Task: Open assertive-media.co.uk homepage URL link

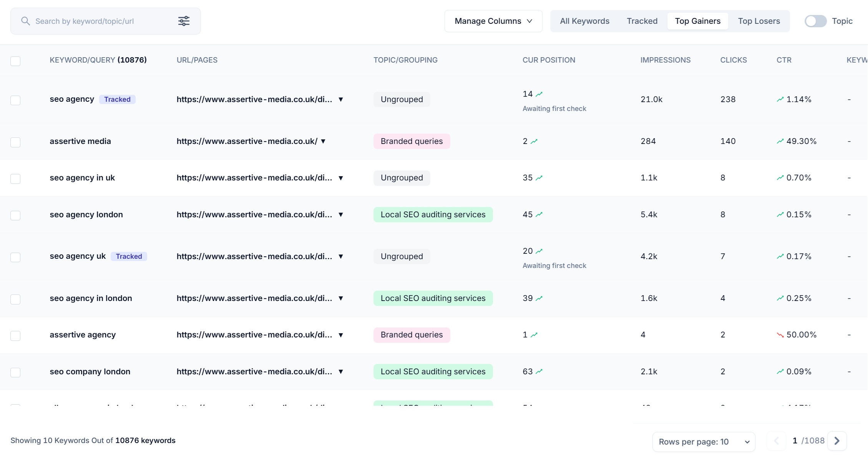Action: 247,141
